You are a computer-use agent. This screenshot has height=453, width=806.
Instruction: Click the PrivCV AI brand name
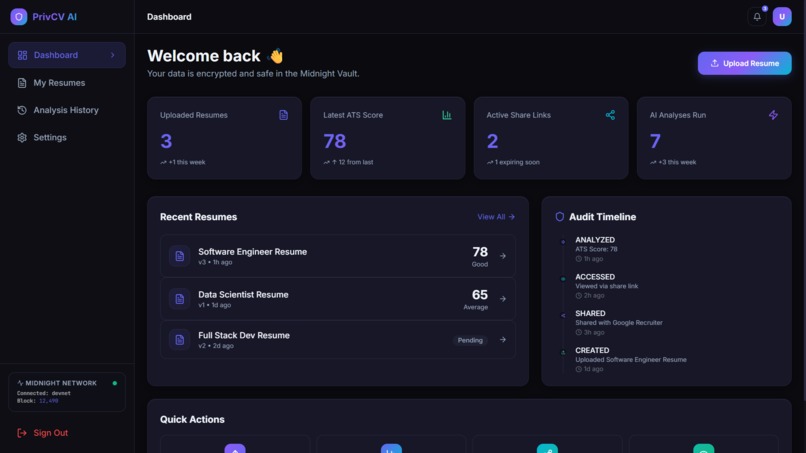(x=54, y=17)
